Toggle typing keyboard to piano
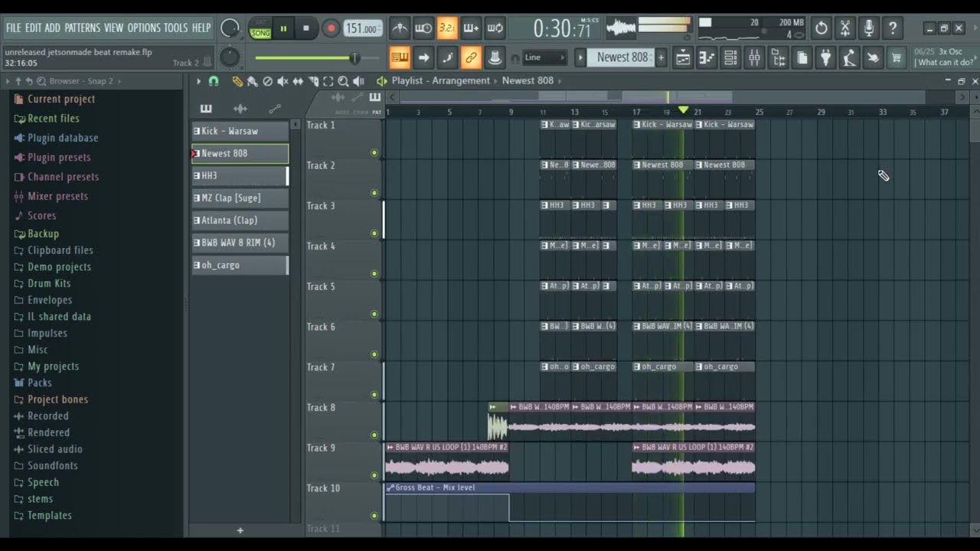Screen dimensions: 980x551 [400, 57]
